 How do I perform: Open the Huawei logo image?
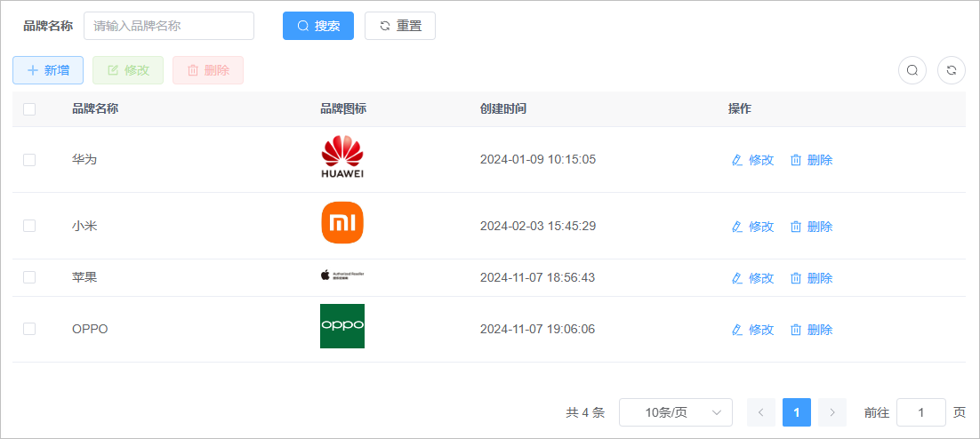pyautogui.click(x=342, y=157)
